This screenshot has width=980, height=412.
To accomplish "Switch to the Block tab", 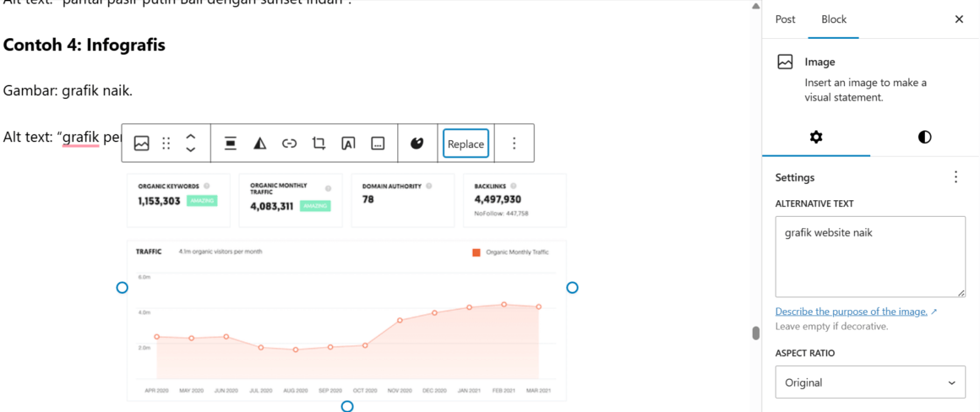I will click(833, 19).
